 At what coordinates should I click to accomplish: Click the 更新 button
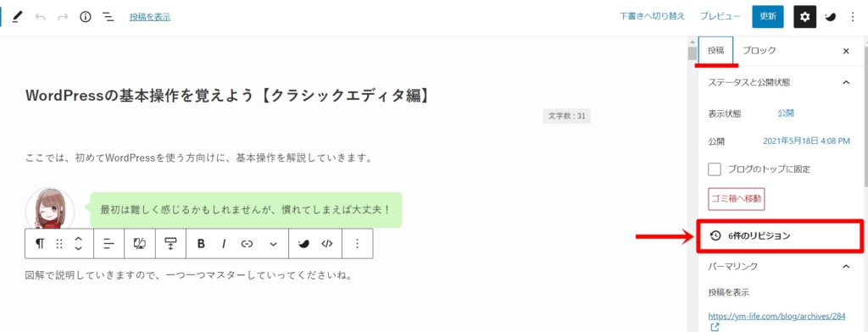pos(768,17)
